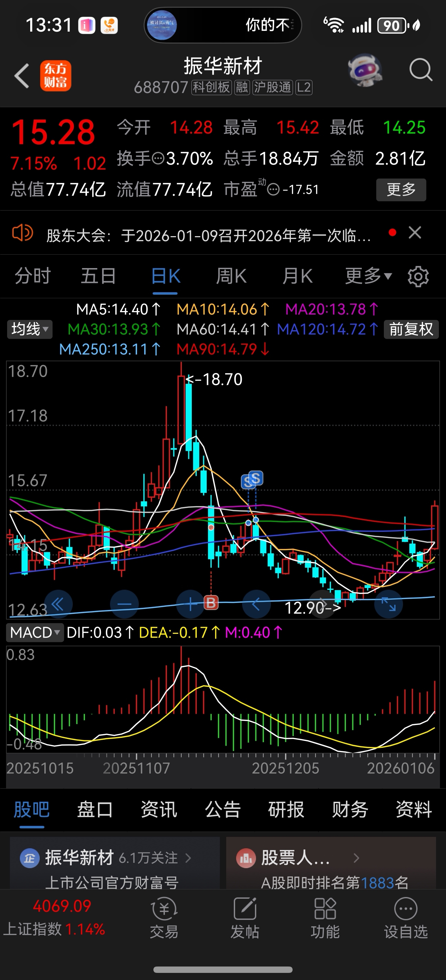Tap the 更多 quote details button

tap(401, 190)
